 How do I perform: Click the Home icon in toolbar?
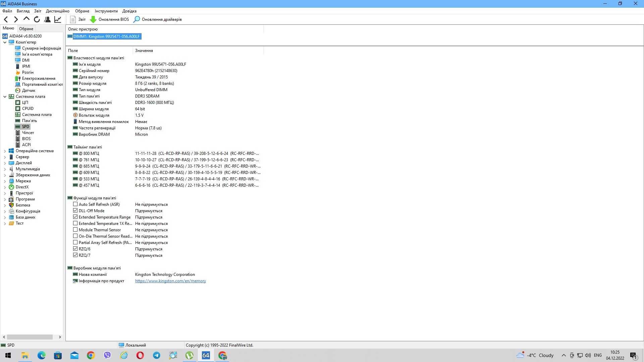(x=26, y=19)
